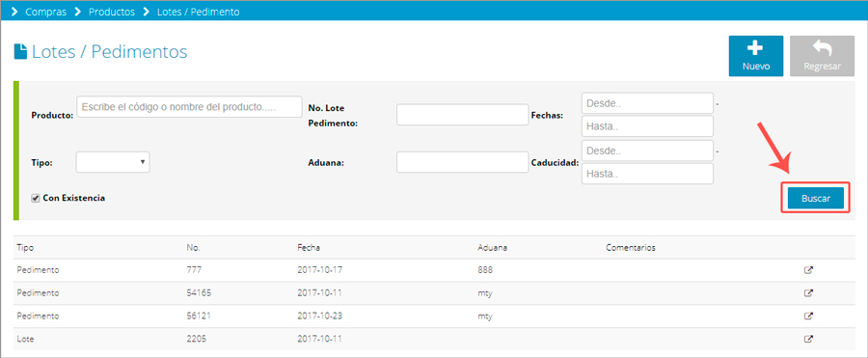Select the Fechas Hasta date field
Image resolution: width=868 pixels, height=358 pixels.
coord(647,126)
